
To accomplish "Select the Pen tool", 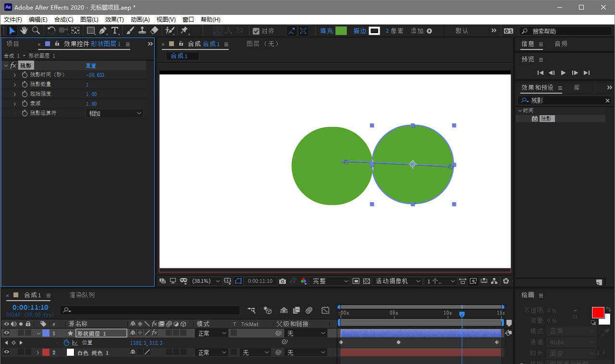I will [x=103, y=31].
